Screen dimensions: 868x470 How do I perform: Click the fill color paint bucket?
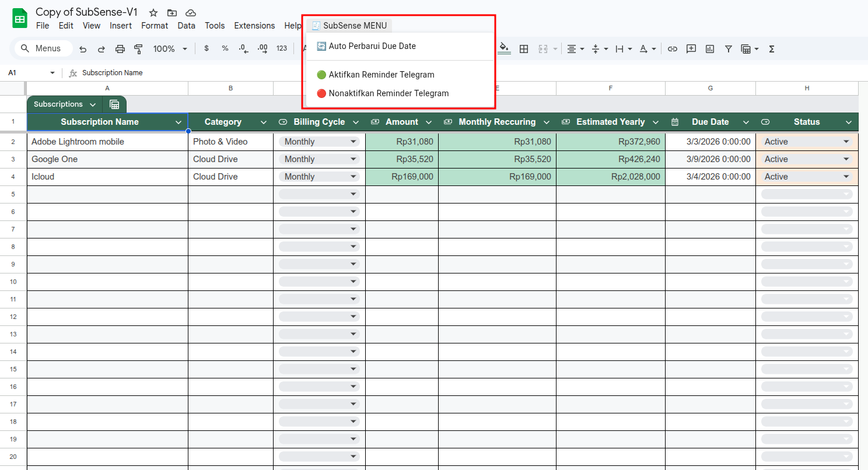[505, 48]
